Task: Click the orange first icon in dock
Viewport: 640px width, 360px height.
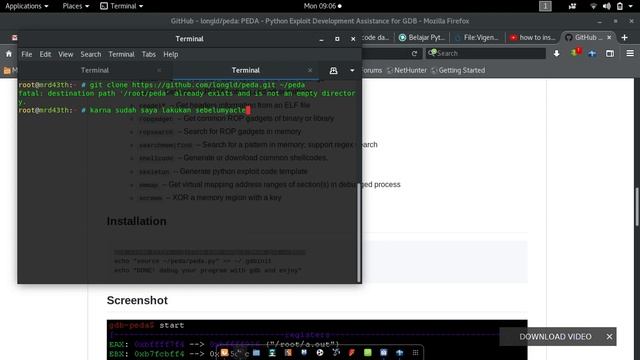Action: [x=224, y=353]
